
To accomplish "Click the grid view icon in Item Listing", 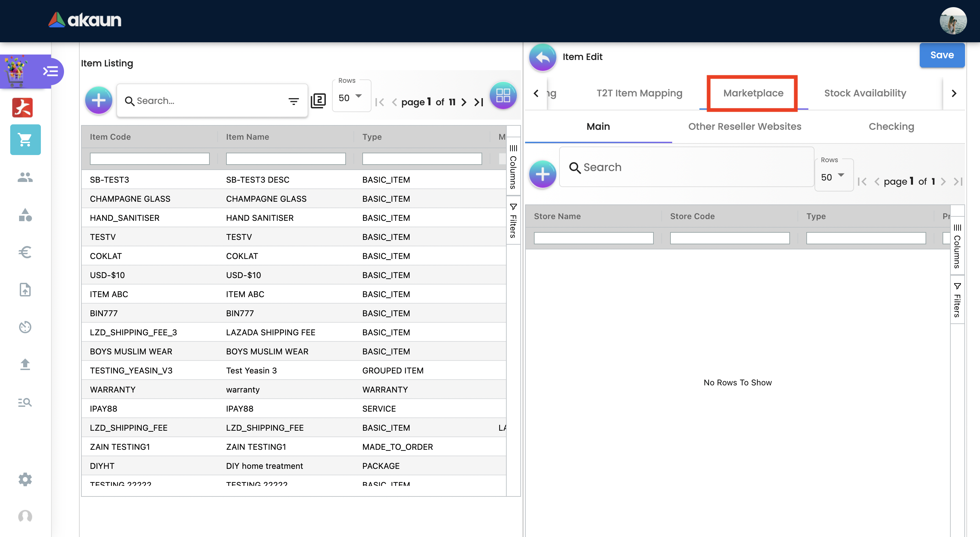I will (x=503, y=95).
